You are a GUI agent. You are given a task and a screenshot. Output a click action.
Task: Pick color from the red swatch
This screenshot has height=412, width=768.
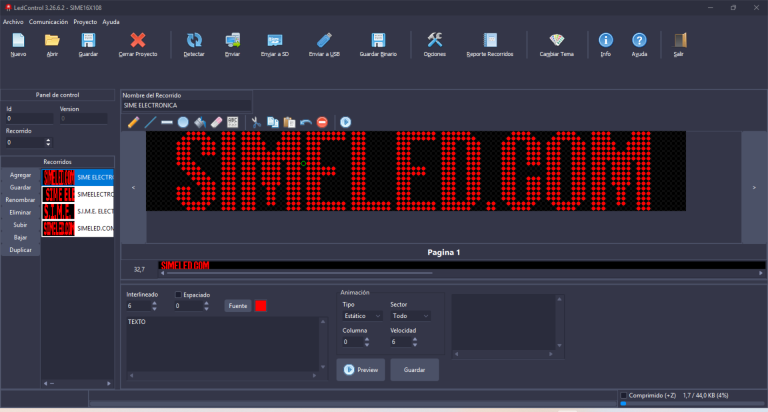pos(261,306)
